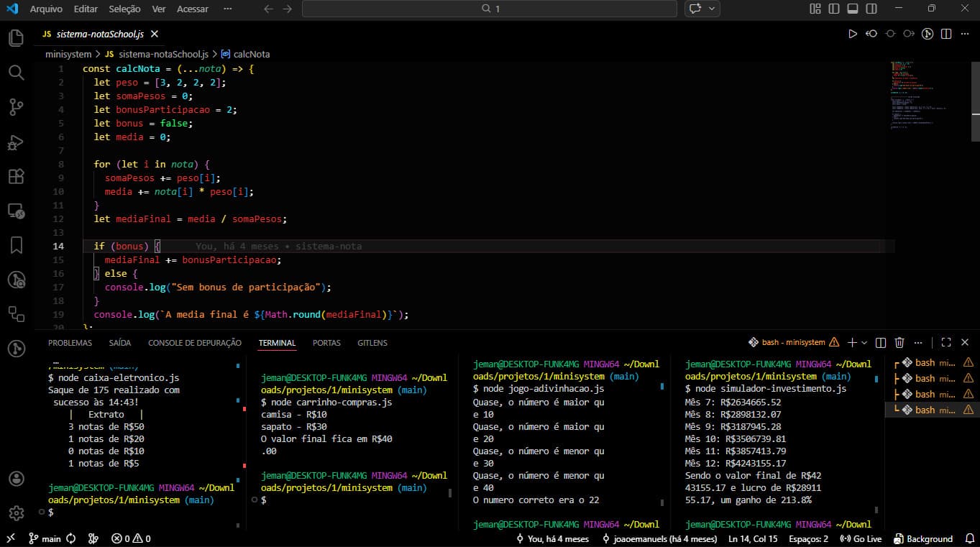Click the calcNota breadcrumb
Viewport: 980px width, 547px height.
[x=245, y=54]
